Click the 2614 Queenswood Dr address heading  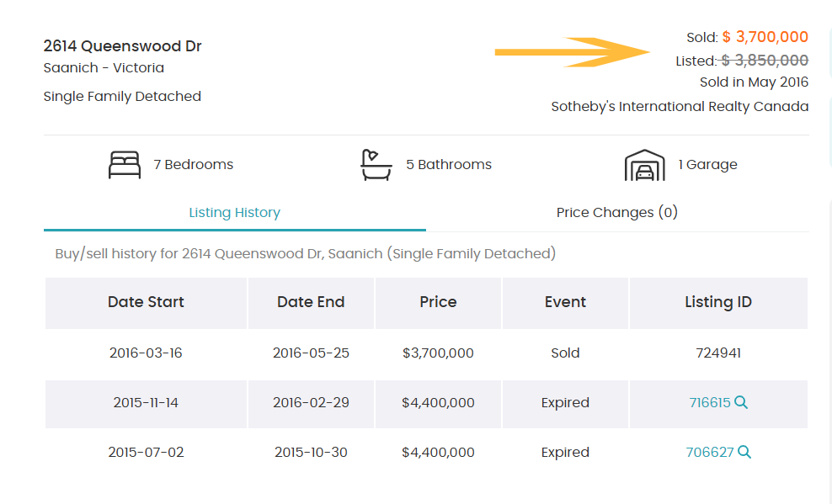coord(122,46)
